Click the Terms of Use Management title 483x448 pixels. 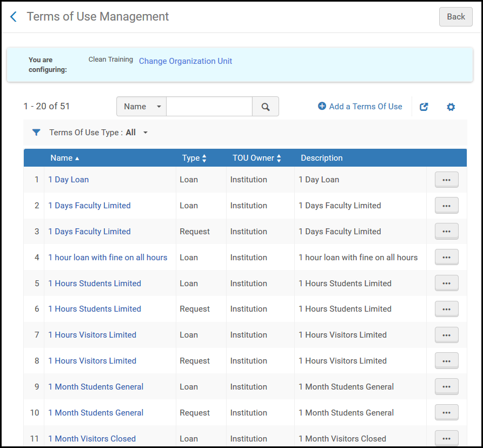coord(98,17)
